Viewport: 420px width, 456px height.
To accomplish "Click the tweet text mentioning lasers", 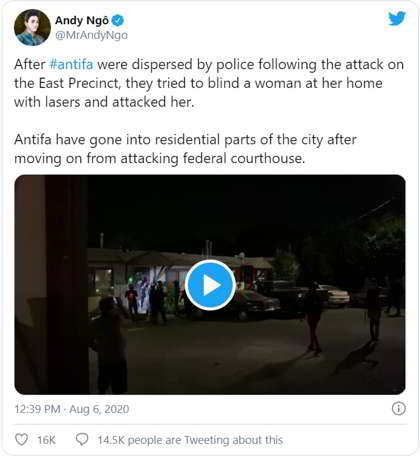I will (x=104, y=102).
